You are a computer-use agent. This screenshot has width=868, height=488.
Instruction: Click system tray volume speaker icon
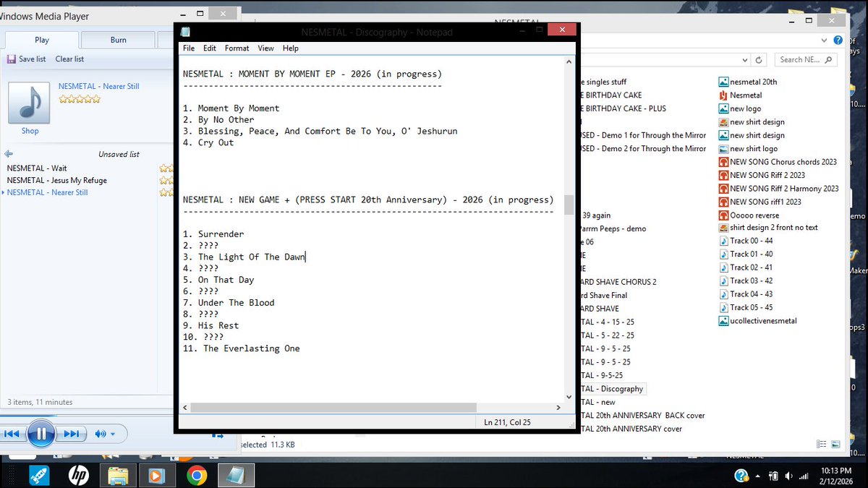point(788,476)
